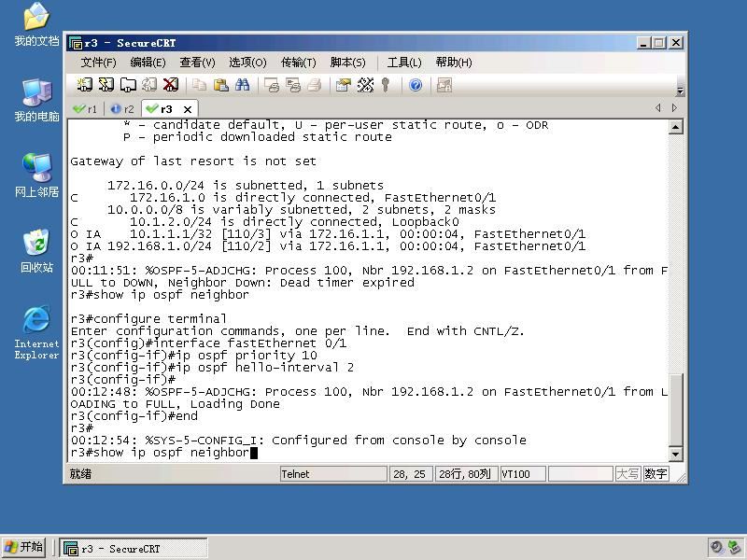Screen dimensions: 747x560
Task: Click the system tray network icon
Action: [735, 547]
